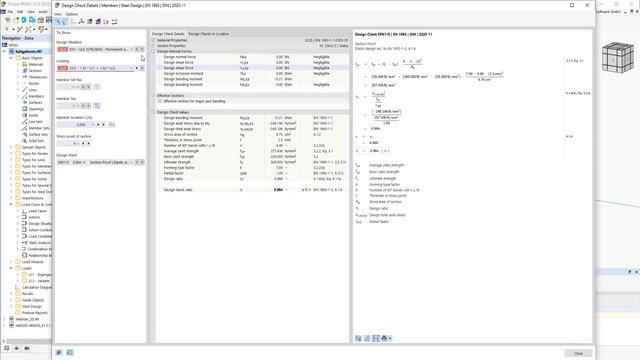Select Lines in the navigator tree
This screenshot has width=640, height=360.
click(x=33, y=90)
